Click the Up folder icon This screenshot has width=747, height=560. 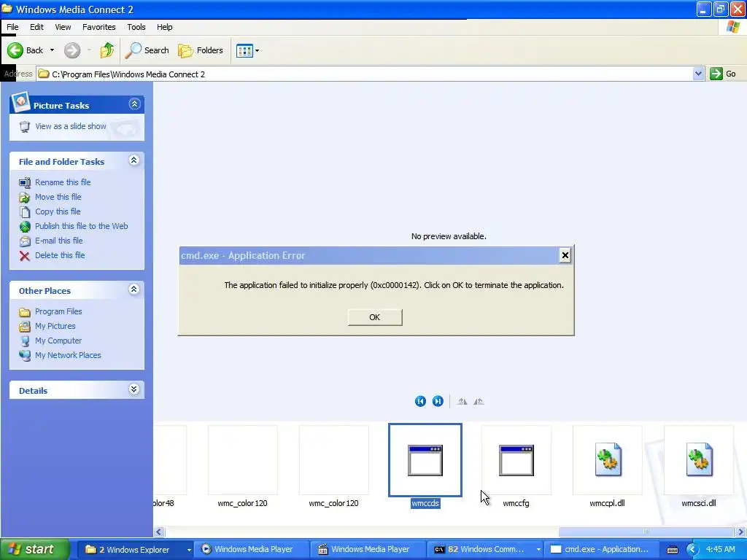click(107, 50)
